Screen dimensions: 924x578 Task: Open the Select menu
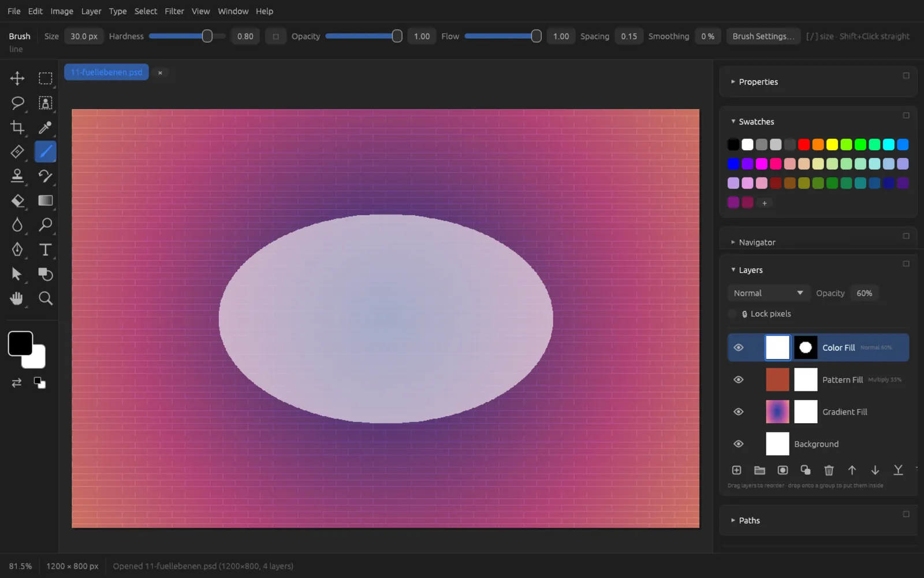coord(146,11)
